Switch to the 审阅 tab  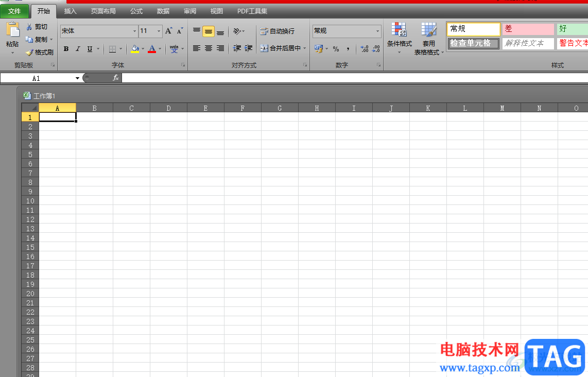tap(190, 11)
